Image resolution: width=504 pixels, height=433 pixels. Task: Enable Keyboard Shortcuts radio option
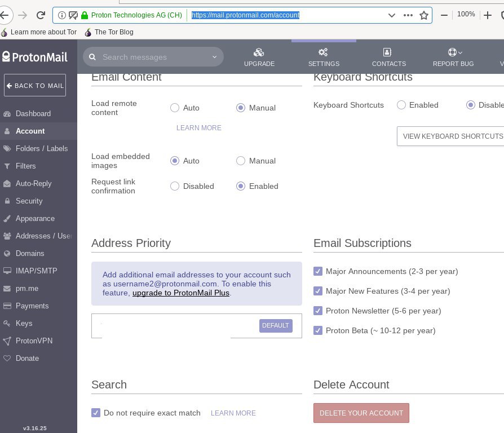[401, 105]
